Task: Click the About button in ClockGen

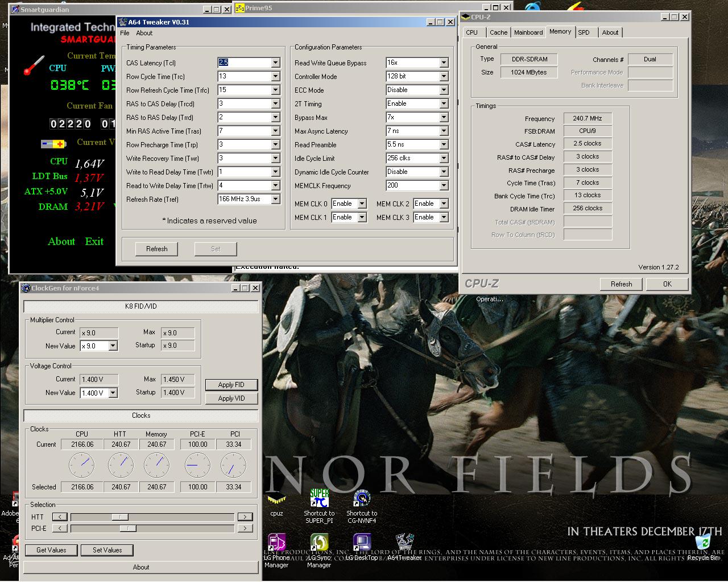Action: pos(141,567)
